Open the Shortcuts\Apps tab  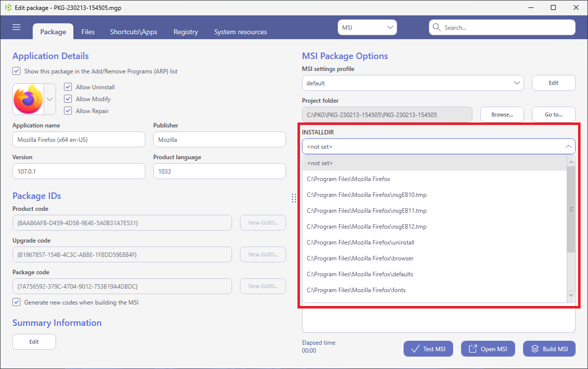click(133, 32)
